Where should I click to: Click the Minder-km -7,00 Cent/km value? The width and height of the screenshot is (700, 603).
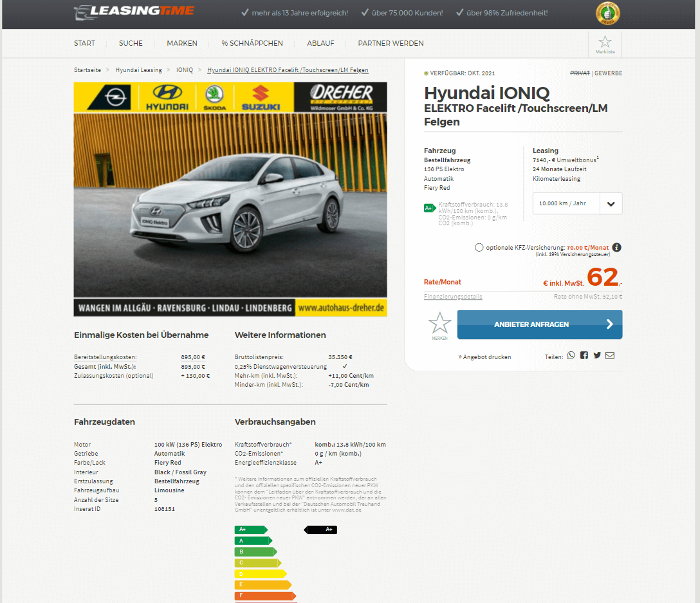tap(349, 385)
